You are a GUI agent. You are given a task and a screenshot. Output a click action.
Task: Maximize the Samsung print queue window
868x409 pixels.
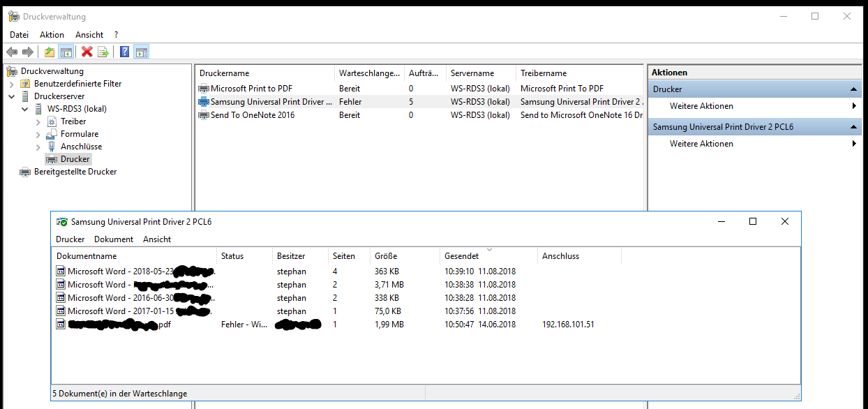pyautogui.click(x=753, y=221)
